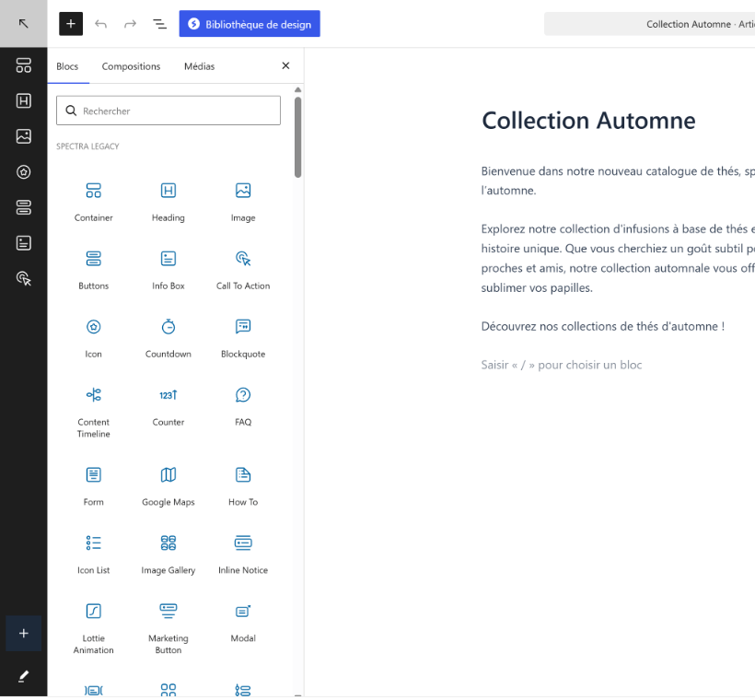Select the Form block
Image resolution: width=755 pixels, height=700 pixels.
(x=93, y=486)
